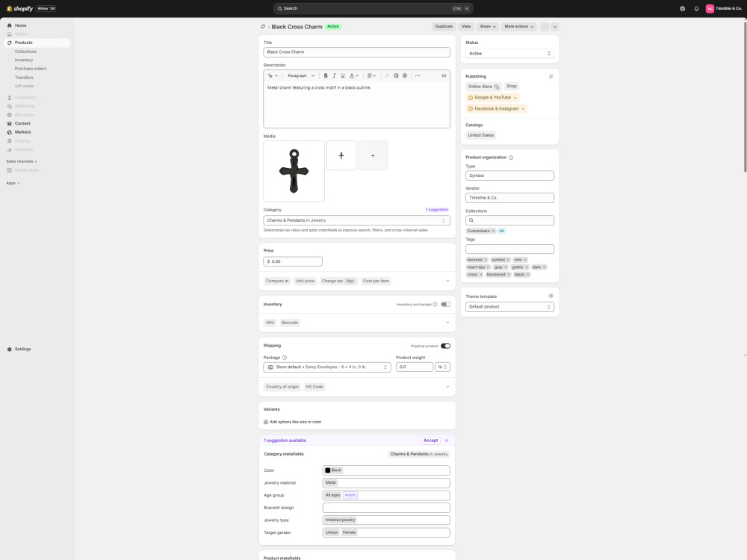Image resolution: width=747 pixels, height=560 pixels.
Task: Open Purchase orders in sidebar
Action: click(x=31, y=69)
